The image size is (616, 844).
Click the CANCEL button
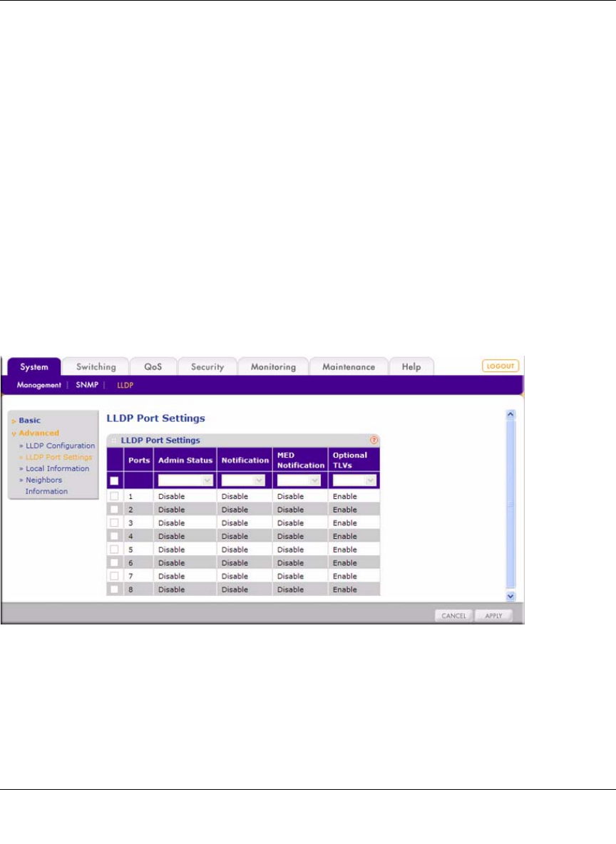point(454,616)
